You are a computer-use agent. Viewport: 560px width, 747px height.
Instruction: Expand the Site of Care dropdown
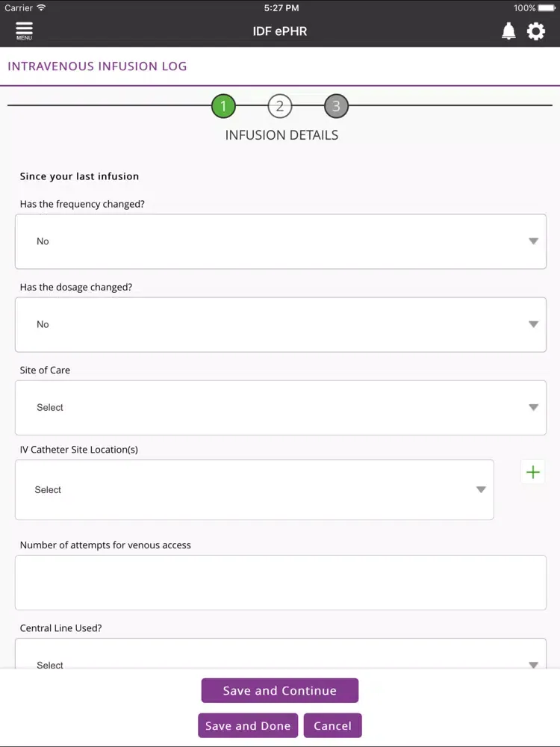coord(281,408)
